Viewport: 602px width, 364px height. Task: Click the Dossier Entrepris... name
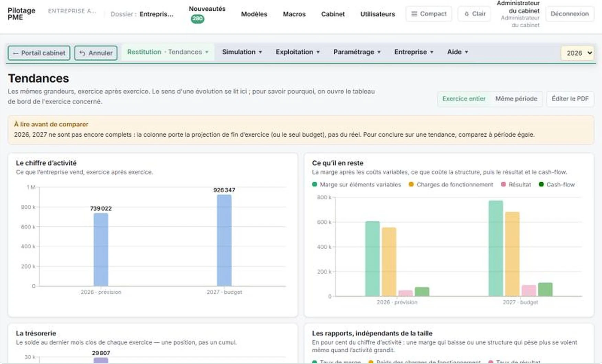[x=157, y=14]
